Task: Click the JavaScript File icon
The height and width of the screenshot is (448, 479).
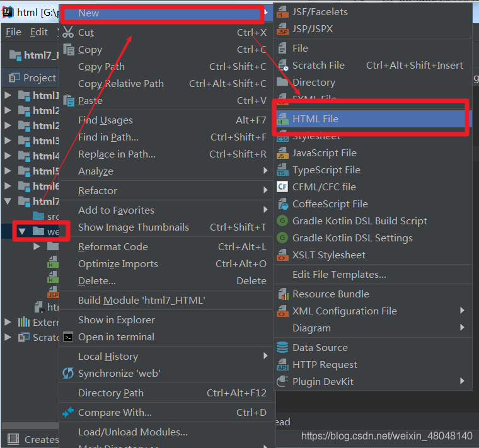Action: pos(282,153)
